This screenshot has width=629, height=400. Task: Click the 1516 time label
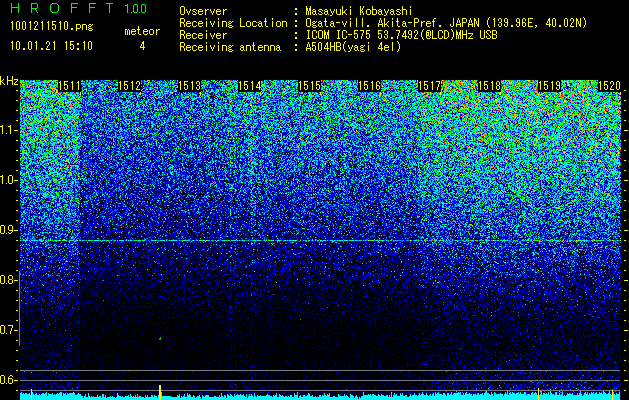(369, 86)
